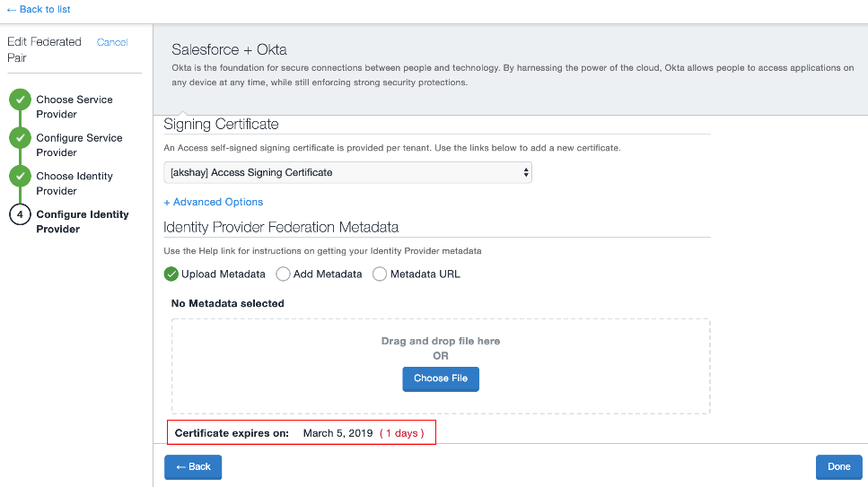Image resolution: width=868 pixels, height=487 pixels.
Task: Click the Done button
Action: click(x=838, y=467)
